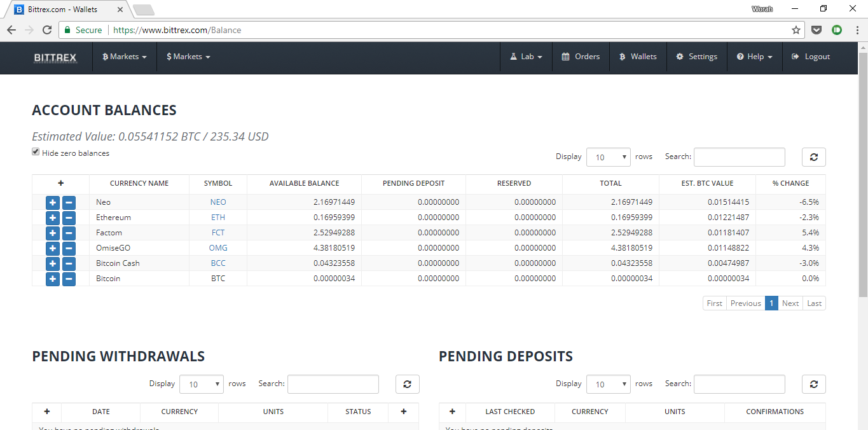Reload the page using the browser refresh icon
Screen dimensions: 868x430
[47, 30]
